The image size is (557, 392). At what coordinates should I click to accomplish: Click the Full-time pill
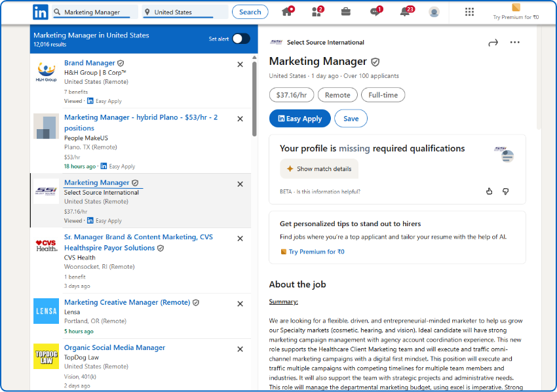pos(383,95)
